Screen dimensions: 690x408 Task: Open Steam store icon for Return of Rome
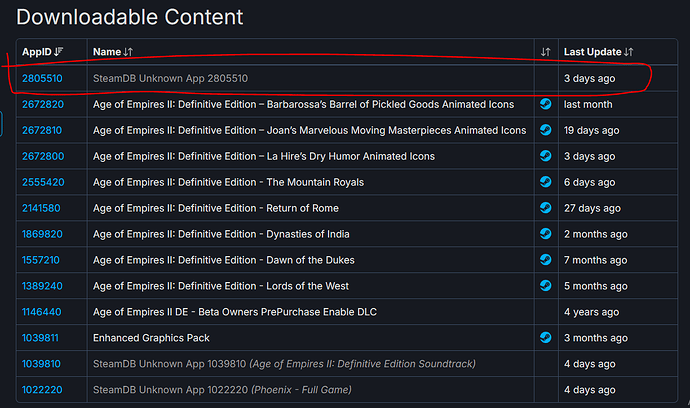point(546,208)
